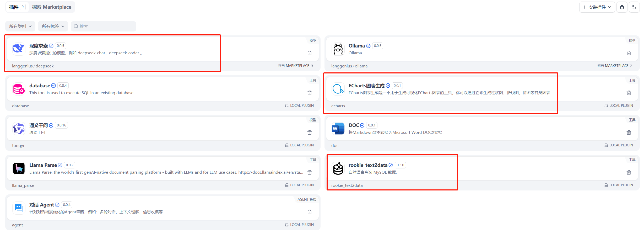The image size is (644, 239).
Task: Open the 所有标签 tags dropdown
Action: [53, 26]
